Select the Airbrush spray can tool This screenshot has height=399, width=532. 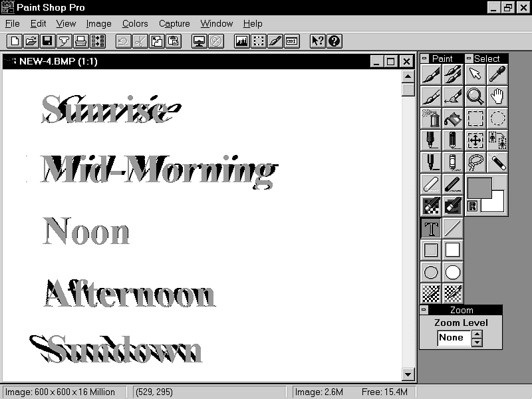point(431,118)
